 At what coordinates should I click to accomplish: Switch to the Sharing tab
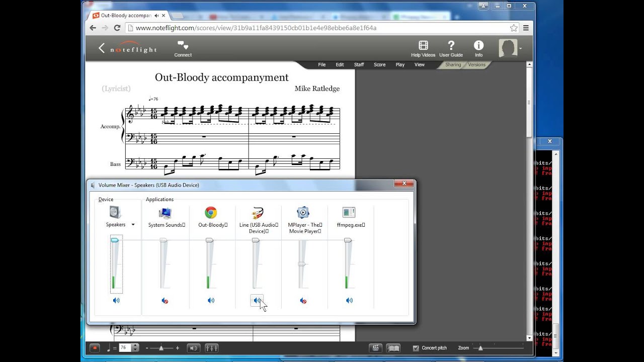(x=453, y=65)
